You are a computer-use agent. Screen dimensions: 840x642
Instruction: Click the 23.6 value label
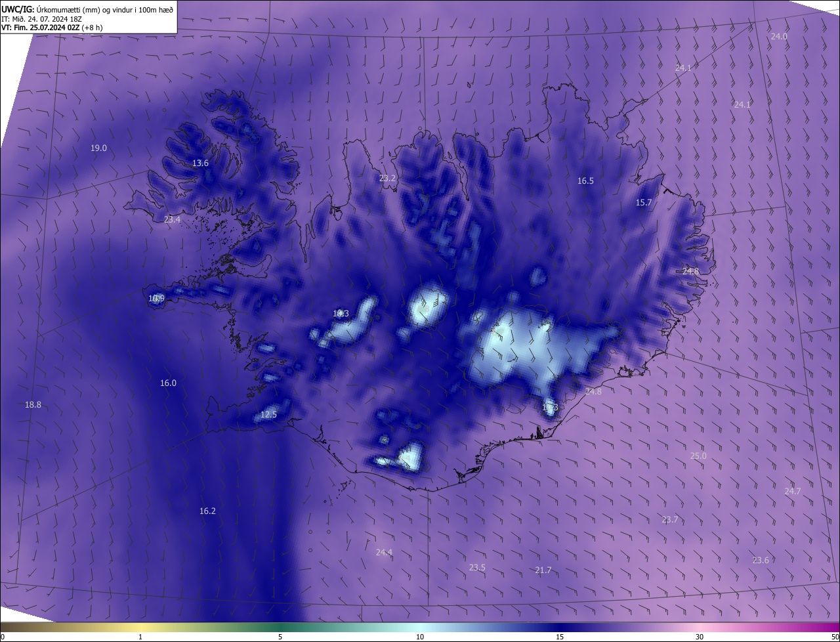point(761,561)
